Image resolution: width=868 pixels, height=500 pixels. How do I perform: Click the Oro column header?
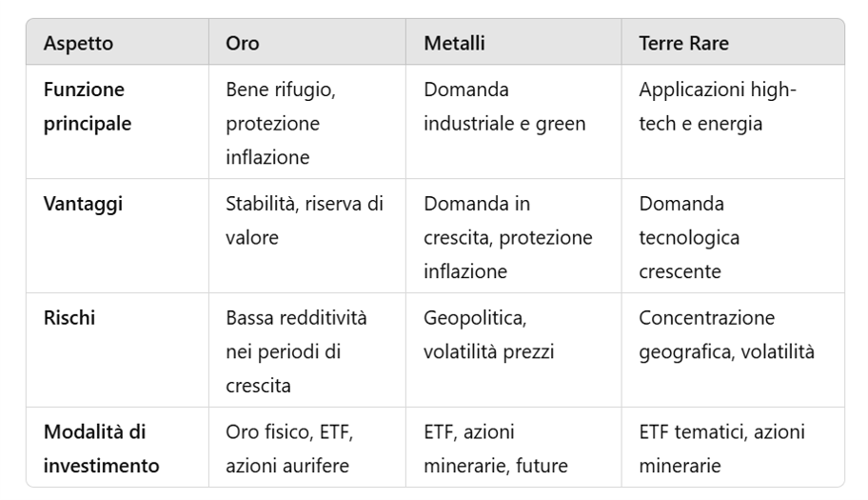pos(243,44)
